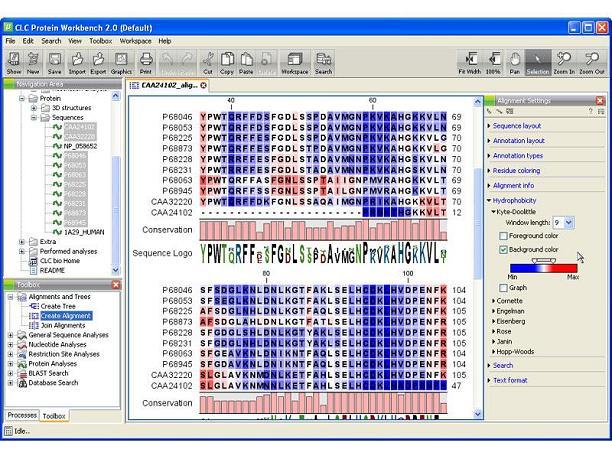
Task: Click the Fit Width icon
Action: pyautogui.click(x=470, y=62)
